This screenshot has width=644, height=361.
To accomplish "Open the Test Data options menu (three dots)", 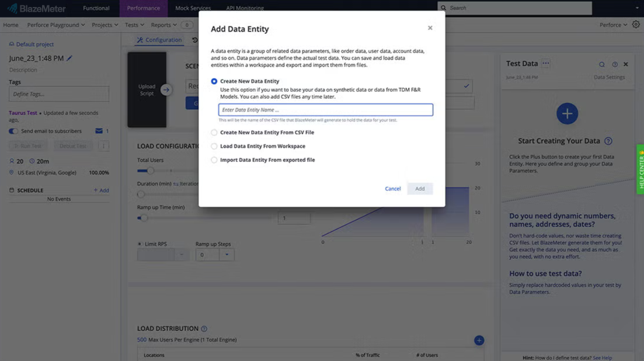I will tap(546, 63).
